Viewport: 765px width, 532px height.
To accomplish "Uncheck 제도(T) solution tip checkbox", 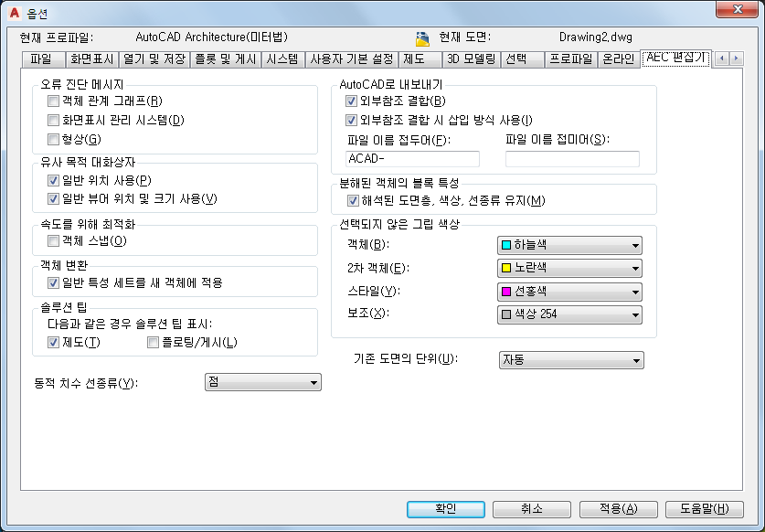I will (53, 342).
